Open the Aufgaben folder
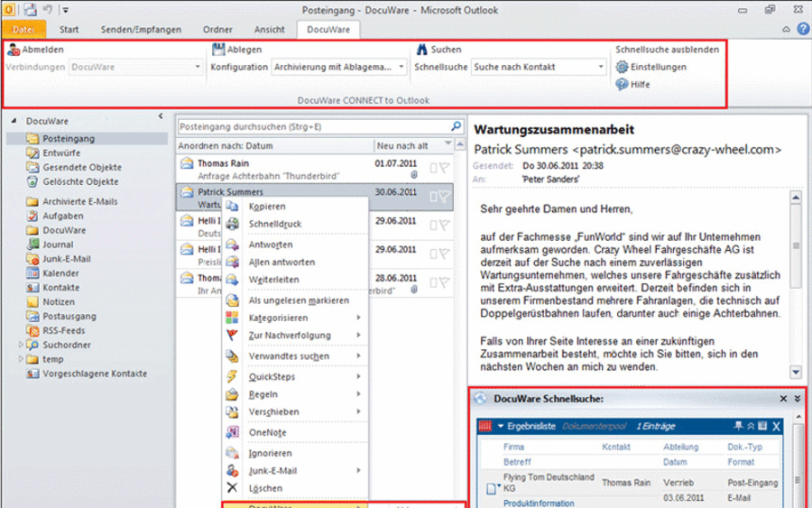The height and width of the screenshot is (508, 812). pos(62,216)
